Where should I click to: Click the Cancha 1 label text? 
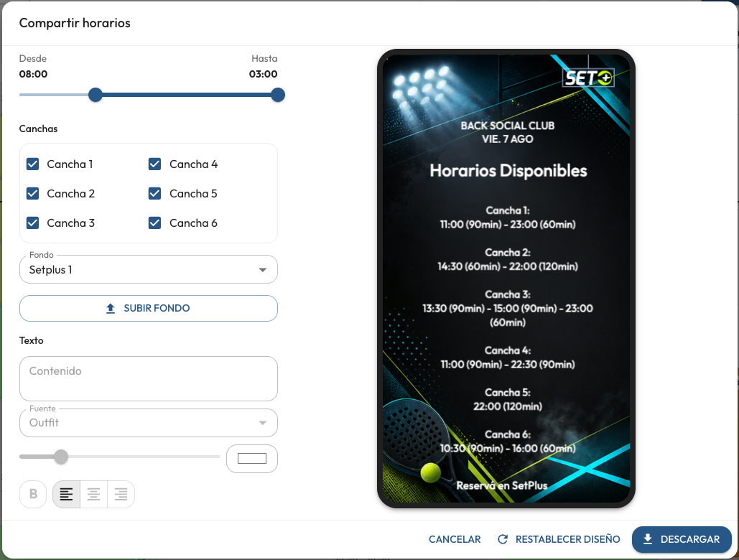[x=70, y=164]
